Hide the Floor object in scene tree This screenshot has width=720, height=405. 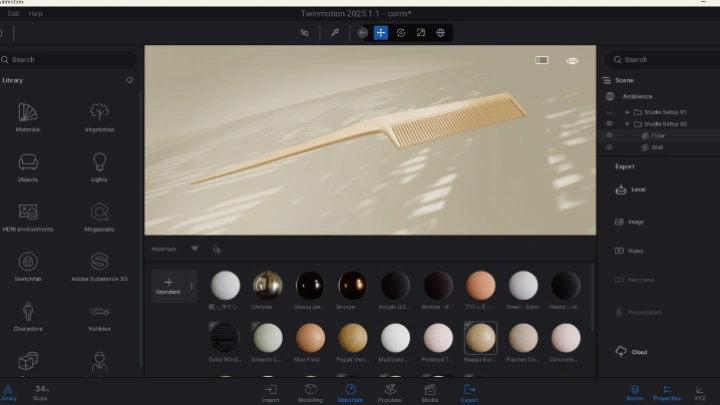click(x=609, y=135)
